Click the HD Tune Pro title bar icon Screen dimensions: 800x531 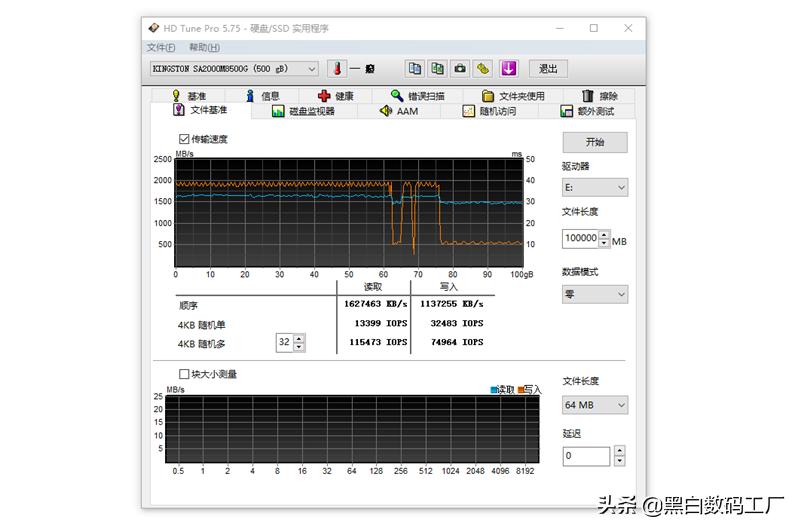[x=154, y=28]
